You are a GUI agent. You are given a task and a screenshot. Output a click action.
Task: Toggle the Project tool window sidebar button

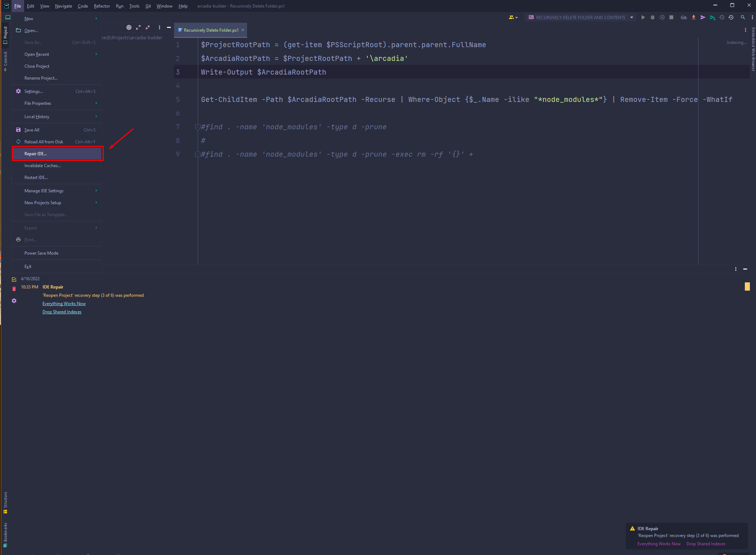5,35
